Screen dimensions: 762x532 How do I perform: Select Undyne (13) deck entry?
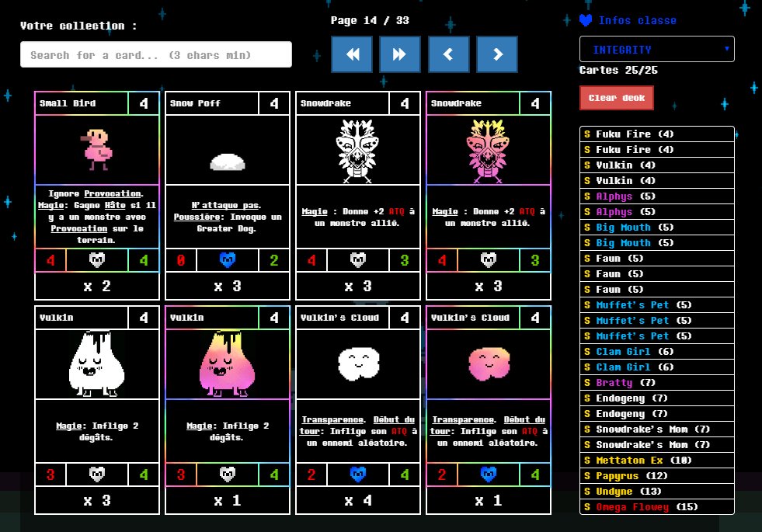click(x=656, y=492)
